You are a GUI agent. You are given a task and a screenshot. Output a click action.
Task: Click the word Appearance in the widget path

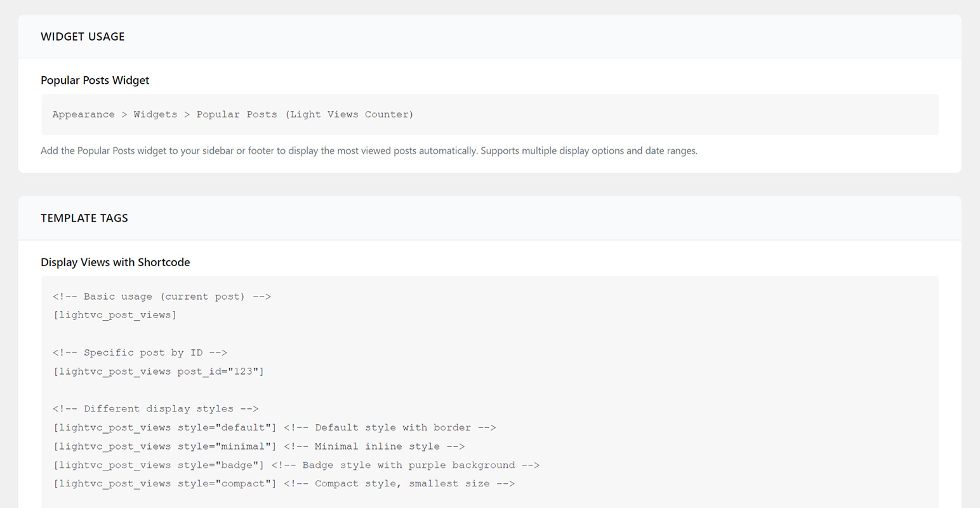click(x=83, y=115)
